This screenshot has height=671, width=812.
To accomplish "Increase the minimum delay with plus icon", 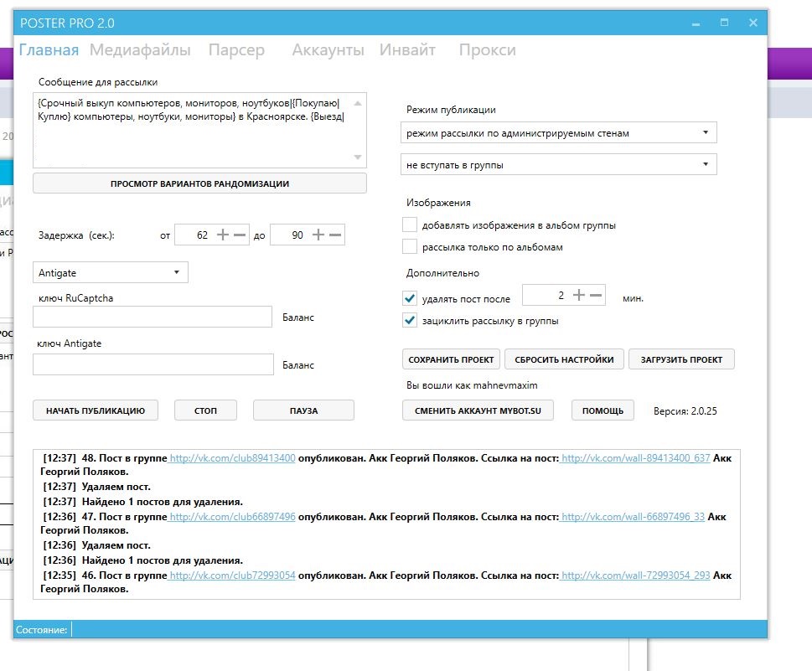I will [223, 235].
